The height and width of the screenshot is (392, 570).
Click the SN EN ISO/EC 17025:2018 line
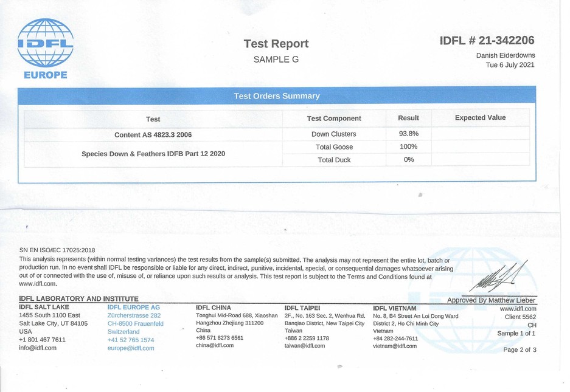pos(57,250)
